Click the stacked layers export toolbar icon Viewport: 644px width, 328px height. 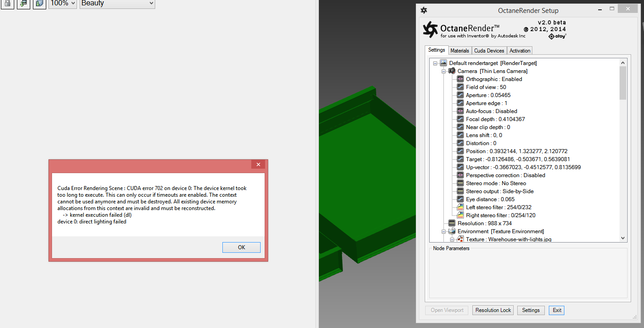point(40,3)
